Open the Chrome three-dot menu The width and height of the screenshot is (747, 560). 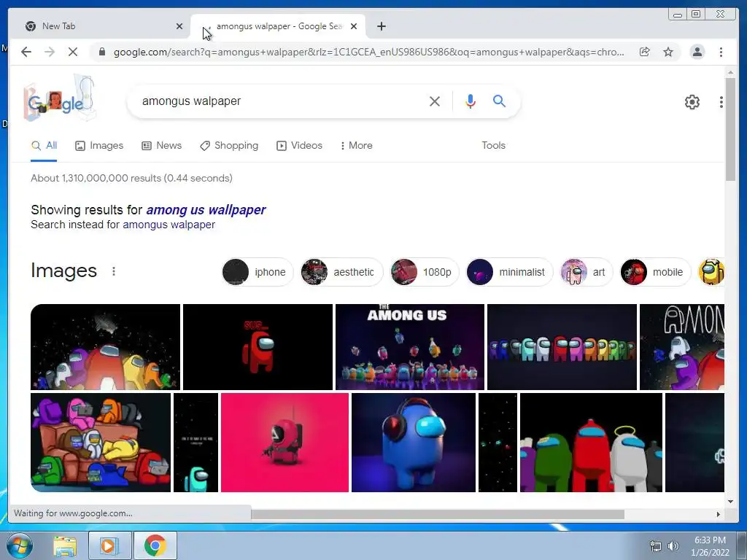721,52
